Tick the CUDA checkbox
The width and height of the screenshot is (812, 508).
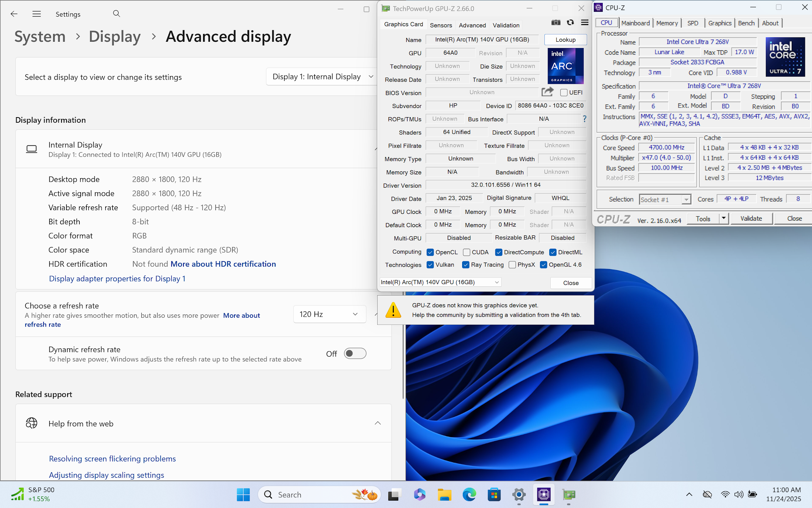pos(467,252)
